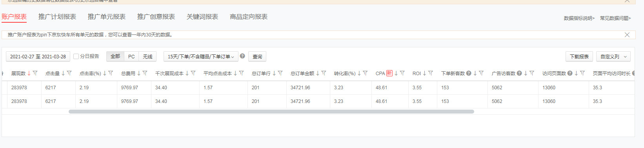The height and width of the screenshot is (148, 644).
Task: Sort by 广告访客数 arrow
Action: 526,73
